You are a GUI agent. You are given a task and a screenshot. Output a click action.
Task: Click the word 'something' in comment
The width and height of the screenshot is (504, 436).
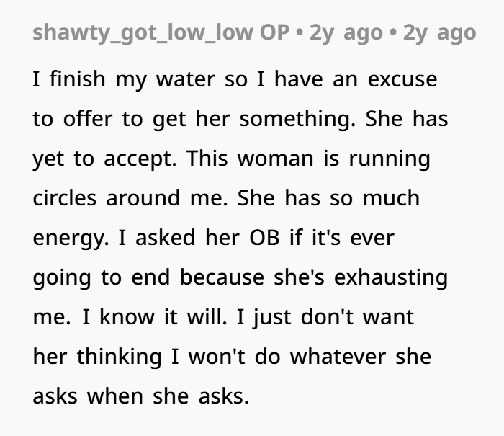point(297,120)
